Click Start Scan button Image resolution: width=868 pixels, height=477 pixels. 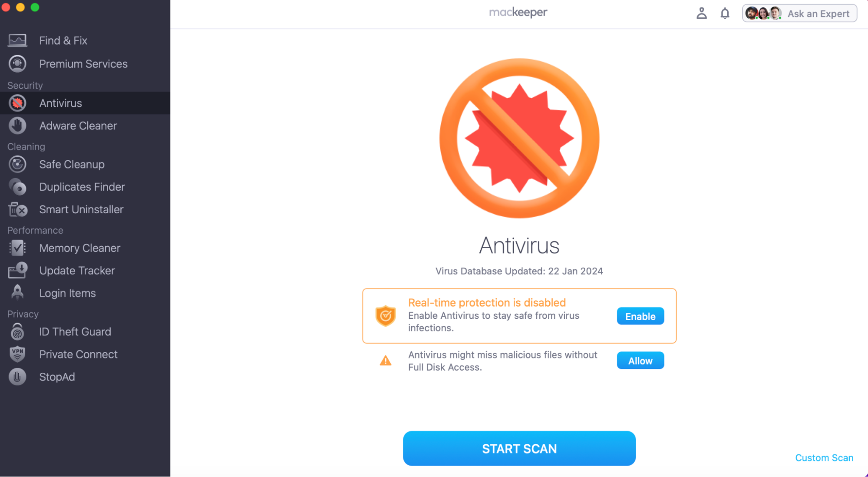click(519, 449)
